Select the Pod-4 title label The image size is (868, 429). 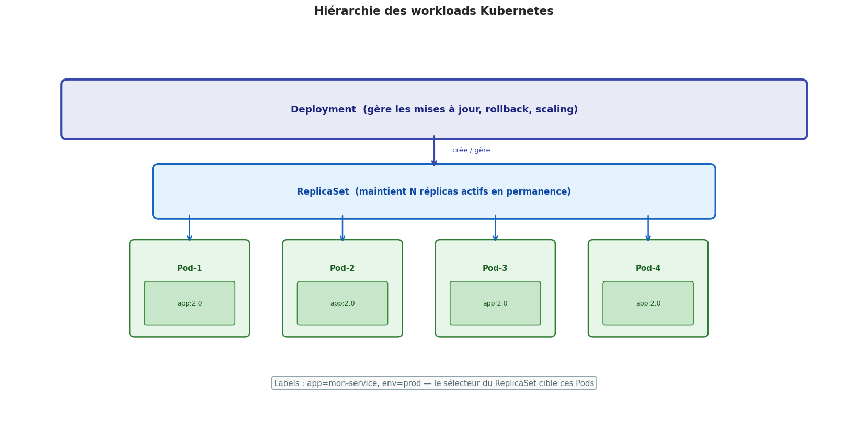(x=648, y=268)
